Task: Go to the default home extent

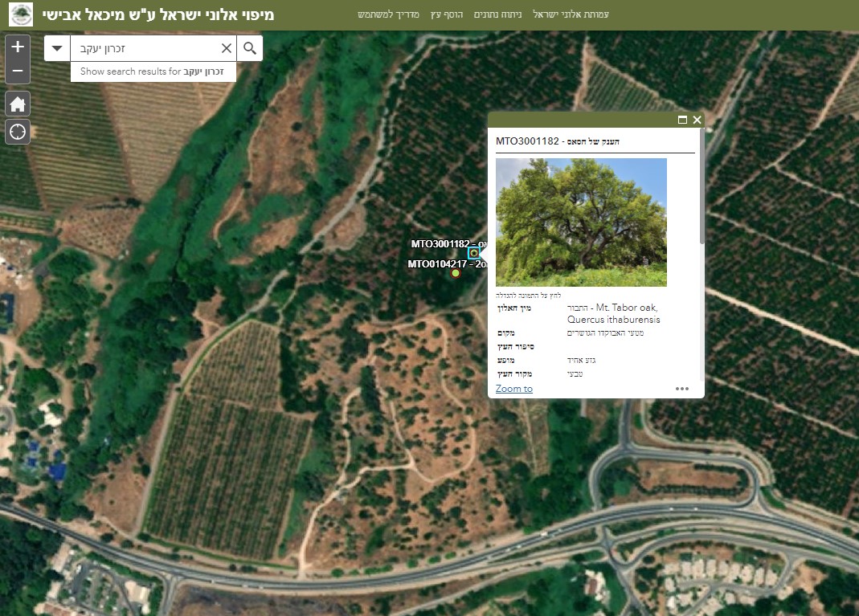Action: pos(18,104)
